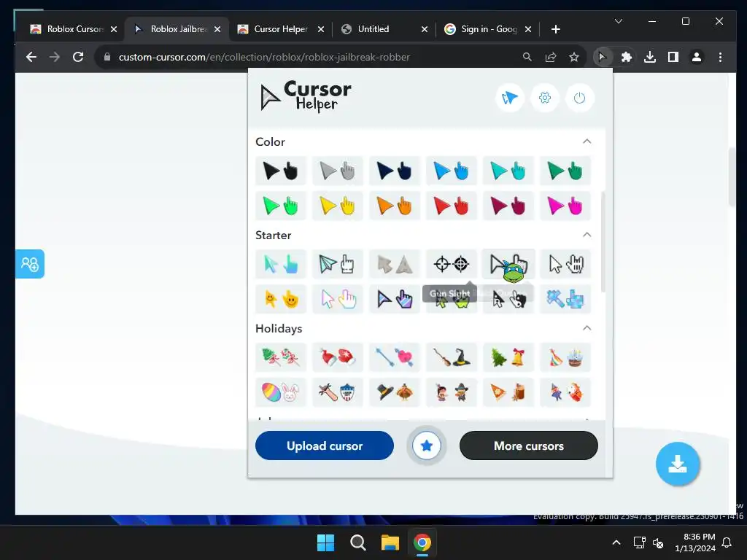Select the Gun Sight crosshair cursor
This screenshot has height=560, width=747.
pos(451,264)
